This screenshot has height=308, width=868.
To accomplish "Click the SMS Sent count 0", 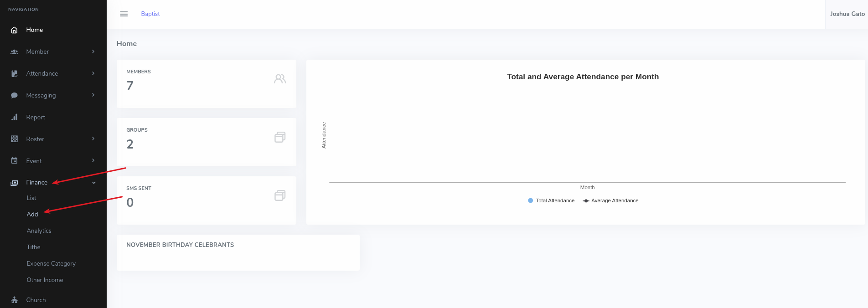I will [130, 202].
